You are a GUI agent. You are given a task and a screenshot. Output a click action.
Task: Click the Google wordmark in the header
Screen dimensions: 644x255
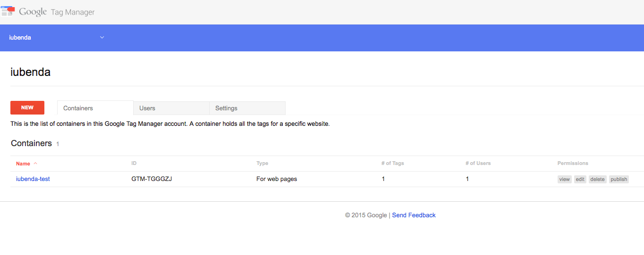(33, 12)
